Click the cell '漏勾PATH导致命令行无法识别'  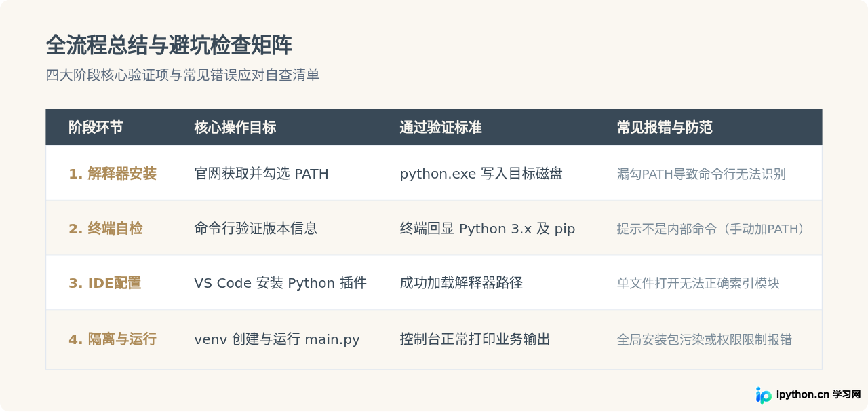tap(701, 174)
